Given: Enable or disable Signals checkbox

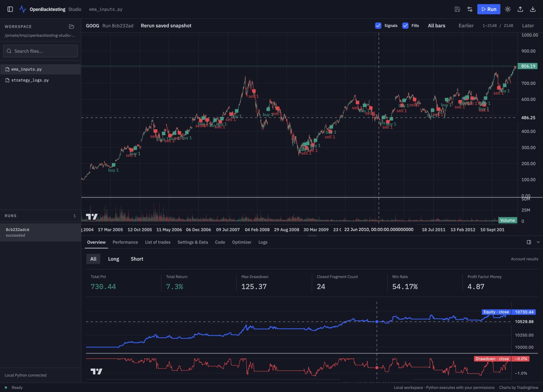Looking at the screenshot, I should pyautogui.click(x=378, y=25).
